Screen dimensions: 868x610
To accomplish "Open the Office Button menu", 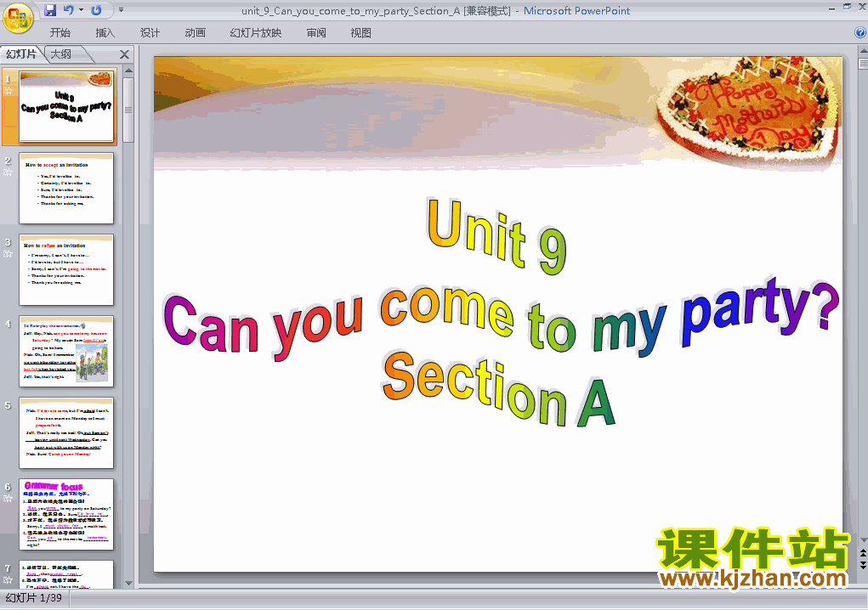I will point(18,18).
